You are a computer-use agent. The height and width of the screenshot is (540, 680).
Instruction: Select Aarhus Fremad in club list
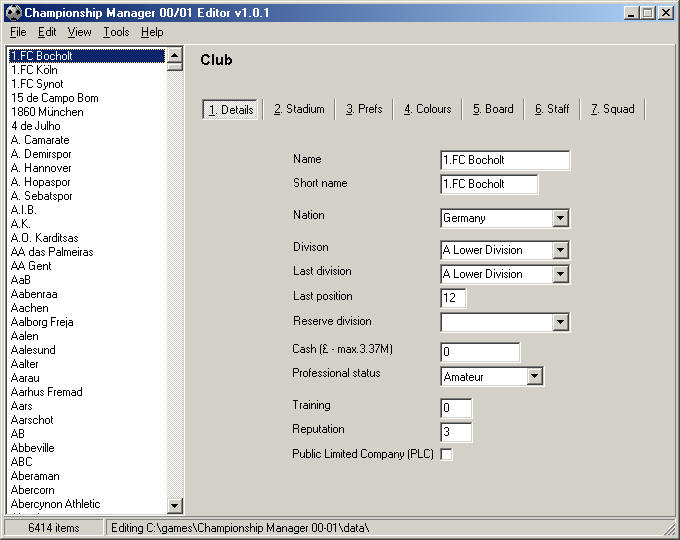pyautogui.click(x=87, y=392)
